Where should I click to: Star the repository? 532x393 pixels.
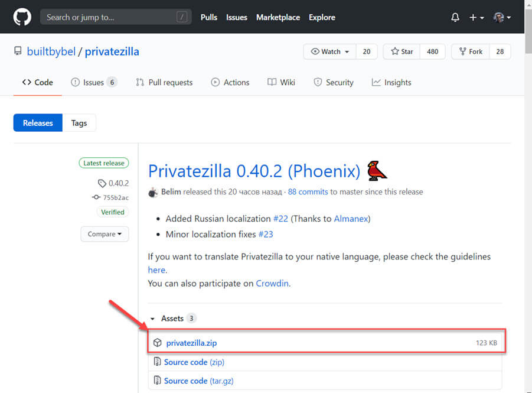pos(402,51)
